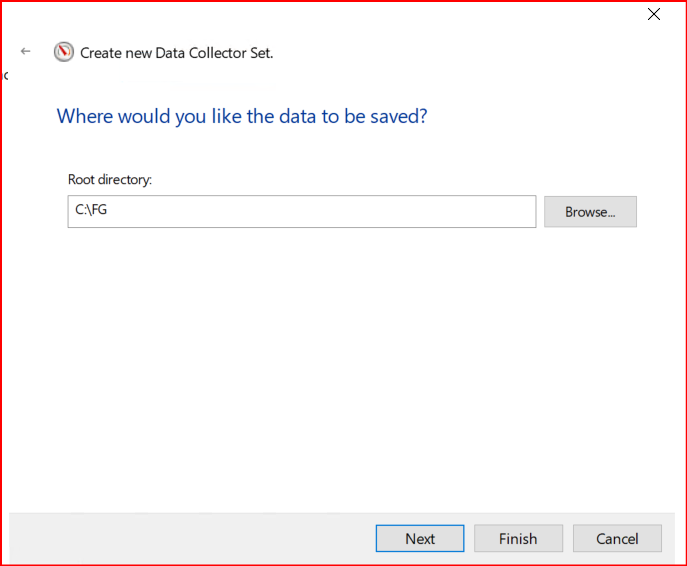Image resolution: width=687 pixels, height=566 pixels.
Task: Close the Data Collector Set dialog
Action: tap(654, 14)
